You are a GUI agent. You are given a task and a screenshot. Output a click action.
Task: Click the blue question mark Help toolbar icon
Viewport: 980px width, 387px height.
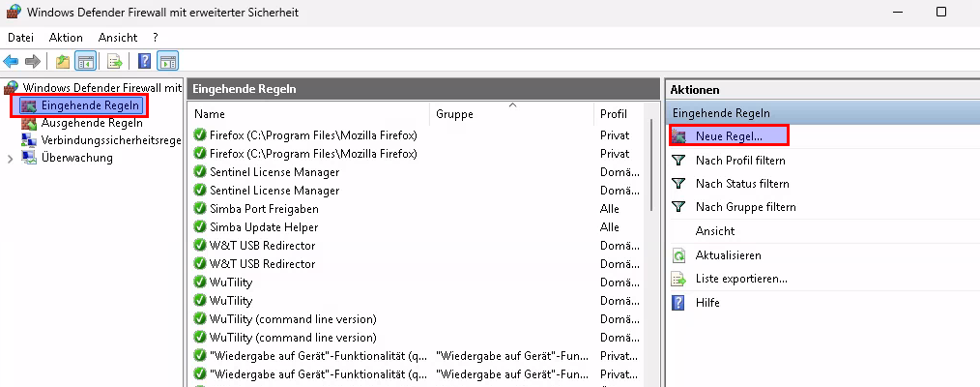click(145, 61)
